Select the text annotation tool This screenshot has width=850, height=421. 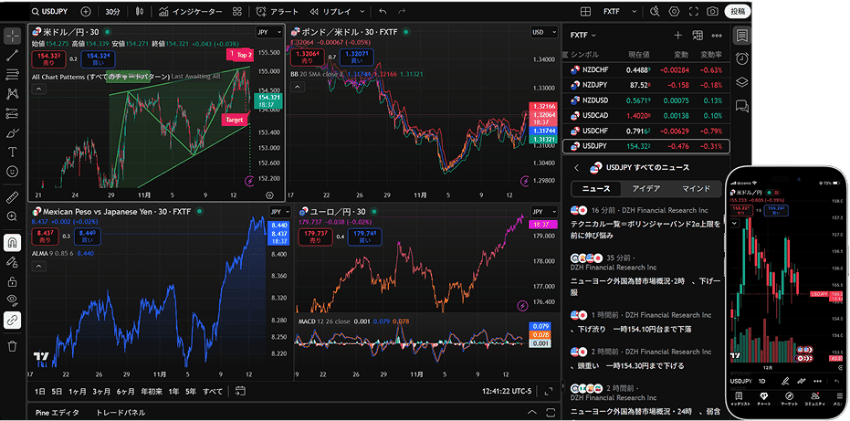tap(12, 152)
